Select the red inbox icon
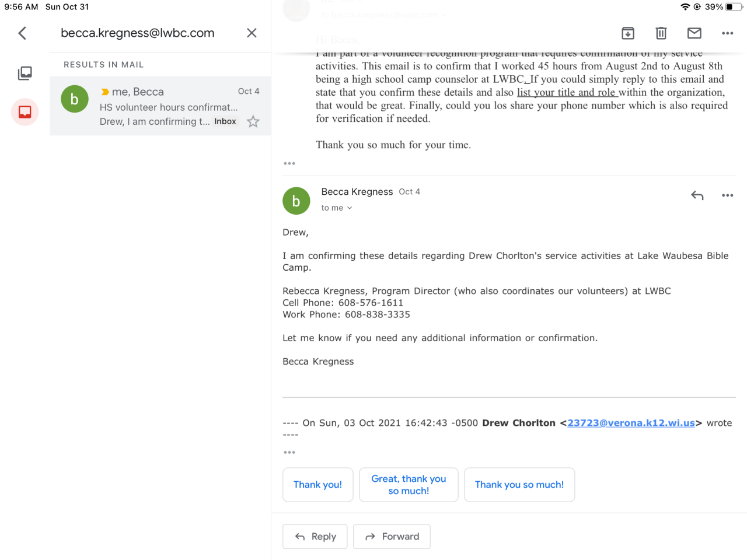This screenshot has width=747, height=560. point(25,112)
